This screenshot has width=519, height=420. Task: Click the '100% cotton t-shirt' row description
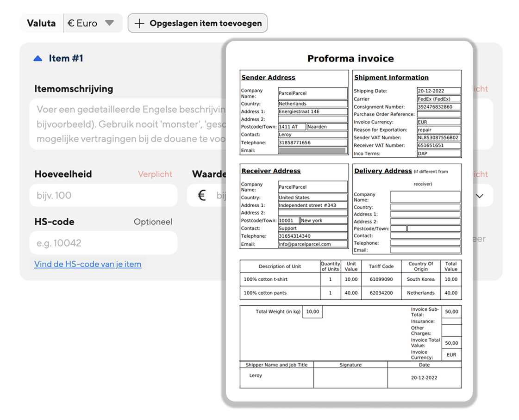pyautogui.click(x=265, y=279)
